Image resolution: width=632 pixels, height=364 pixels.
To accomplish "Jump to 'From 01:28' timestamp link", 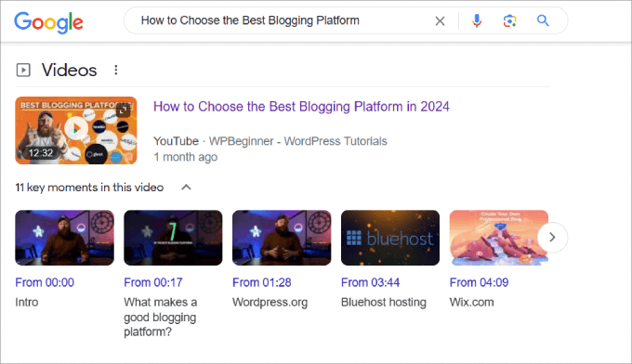I will click(x=262, y=282).
